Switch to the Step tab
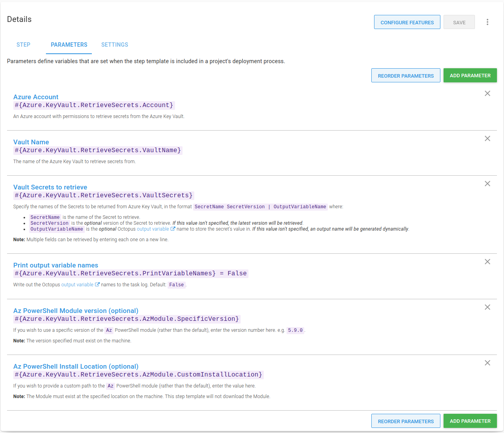This screenshot has width=504, height=433. coord(23,45)
